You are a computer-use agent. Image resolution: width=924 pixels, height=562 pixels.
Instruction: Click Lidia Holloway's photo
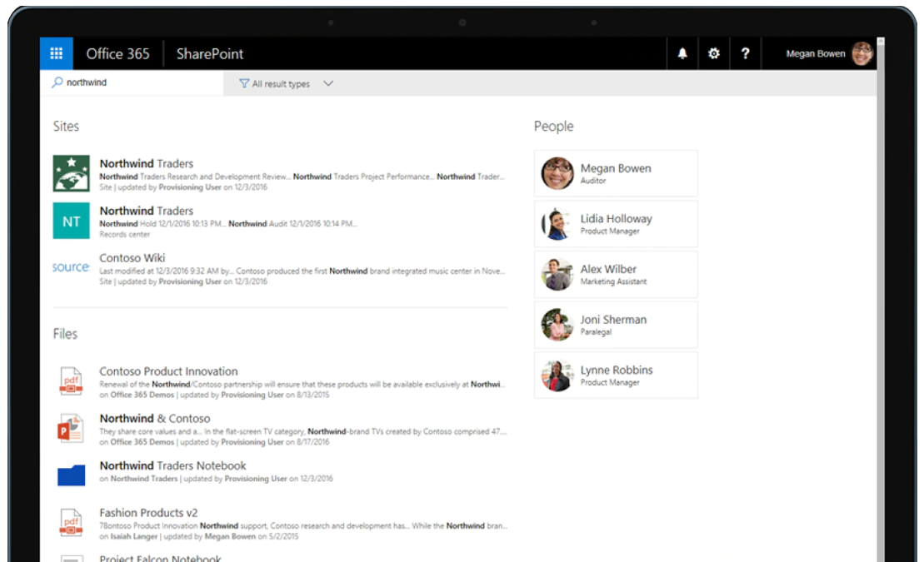[x=557, y=224]
